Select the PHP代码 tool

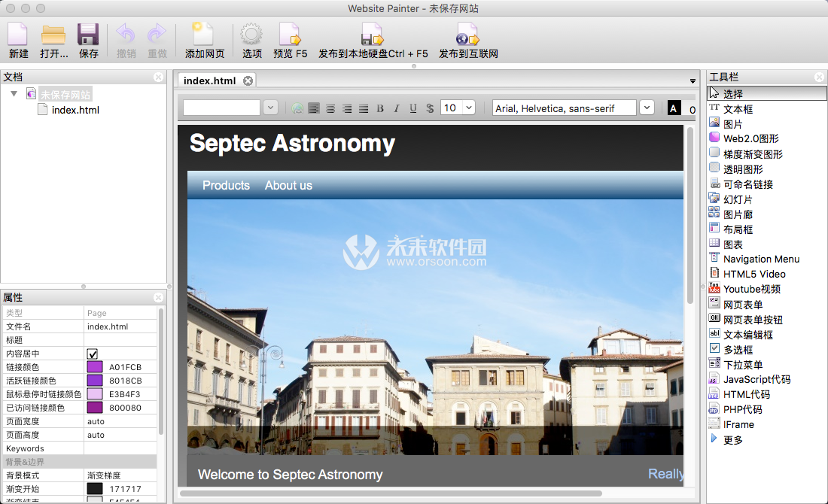[742, 409]
